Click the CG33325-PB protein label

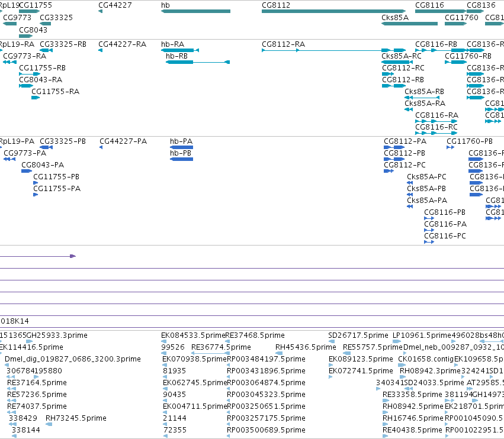(63, 141)
